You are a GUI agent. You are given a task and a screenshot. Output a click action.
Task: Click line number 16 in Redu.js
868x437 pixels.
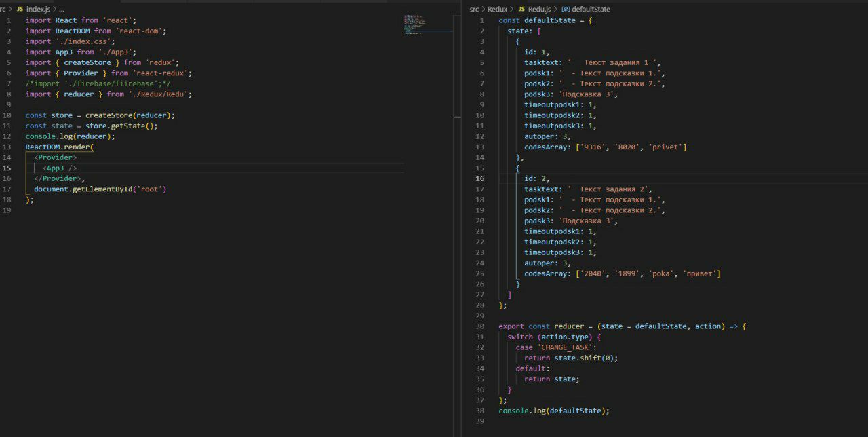pos(480,178)
